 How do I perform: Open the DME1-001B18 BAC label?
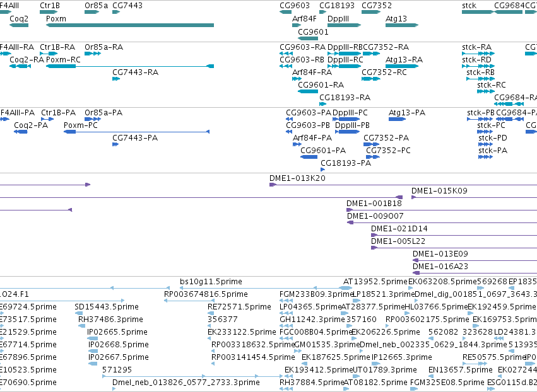click(x=374, y=204)
